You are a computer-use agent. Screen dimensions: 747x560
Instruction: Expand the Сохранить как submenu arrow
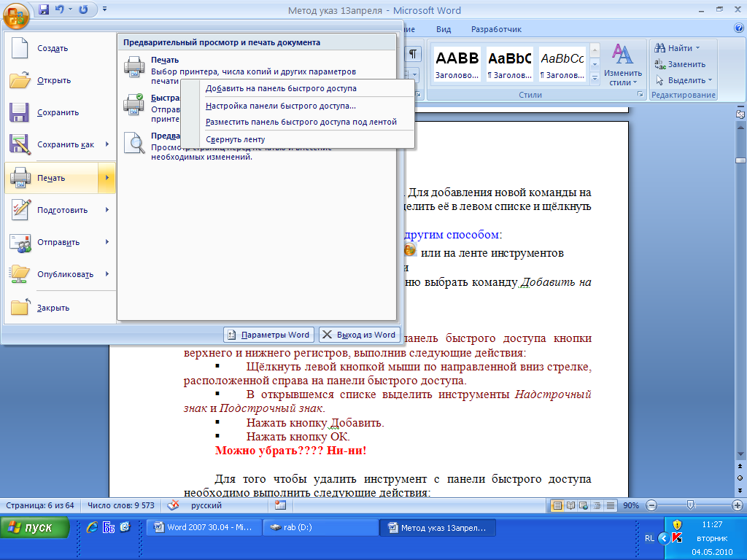[x=107, y=144]
